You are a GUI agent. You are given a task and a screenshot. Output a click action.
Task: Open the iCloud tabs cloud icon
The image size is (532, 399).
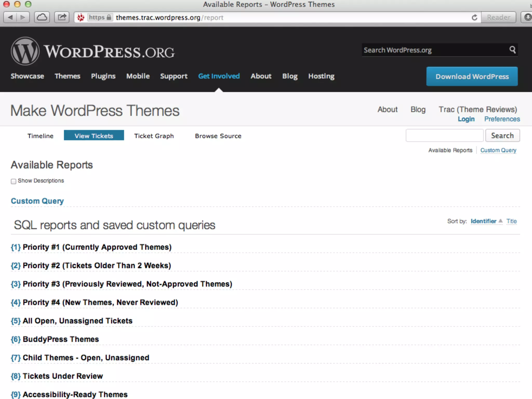coord(42,17)
